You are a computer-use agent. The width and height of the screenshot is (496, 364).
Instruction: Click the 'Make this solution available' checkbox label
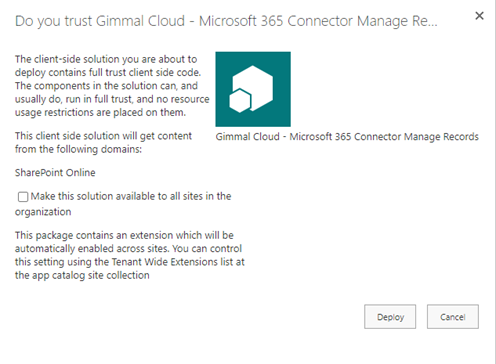(x=131, y=196)
